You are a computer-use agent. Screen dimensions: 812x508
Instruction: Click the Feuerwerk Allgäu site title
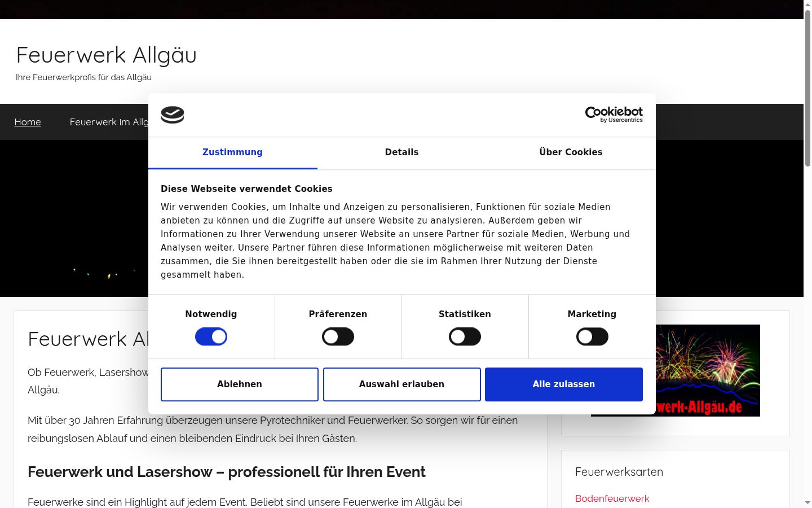pyautogui.click(x=107, y=55)
